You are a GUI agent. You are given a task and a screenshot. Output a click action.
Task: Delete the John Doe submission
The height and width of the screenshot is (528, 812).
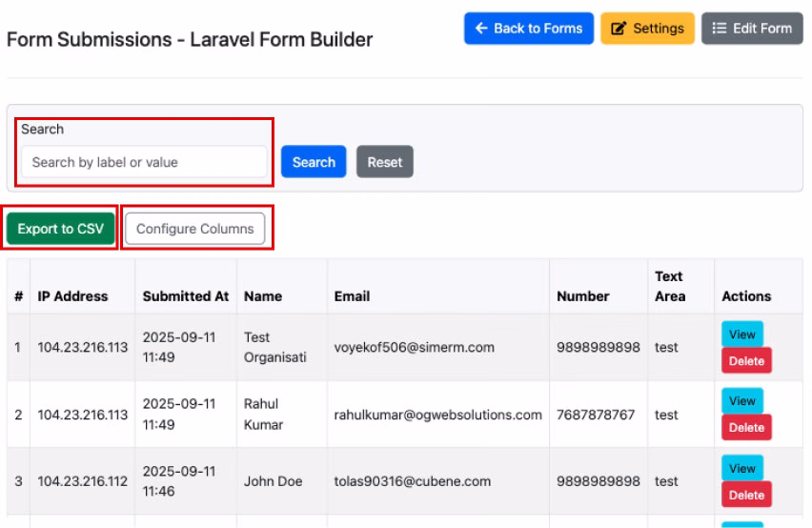(746, 495)
